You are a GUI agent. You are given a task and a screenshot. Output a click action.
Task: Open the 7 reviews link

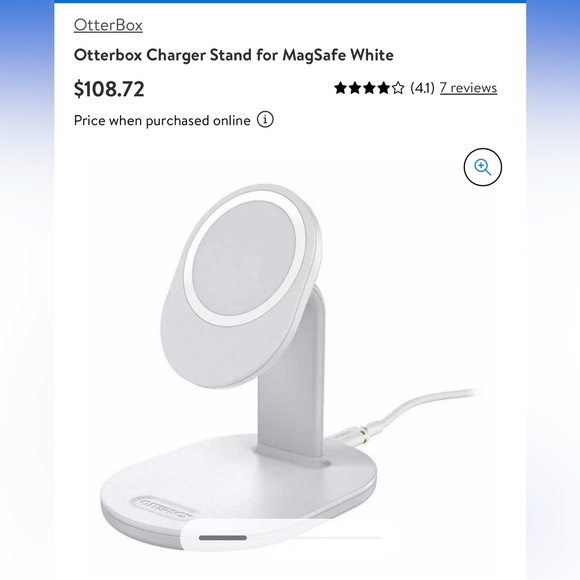(468, 88)
